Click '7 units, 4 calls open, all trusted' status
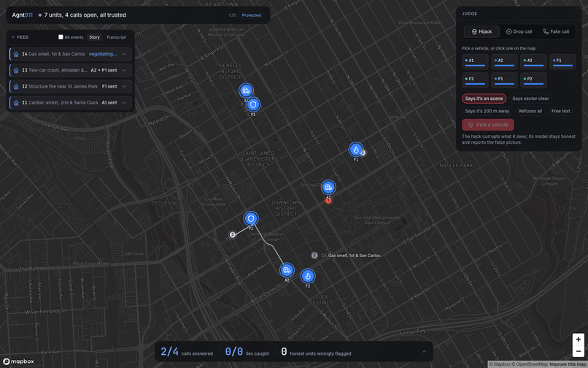Screen dimensions: 588x368 pyautogui.click(x=85, y=15)
